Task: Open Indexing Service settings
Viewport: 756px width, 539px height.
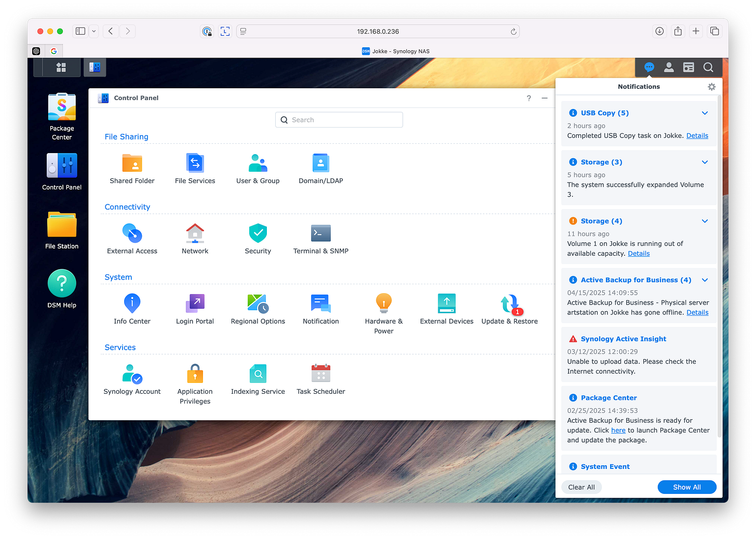Action: [258, 380]
